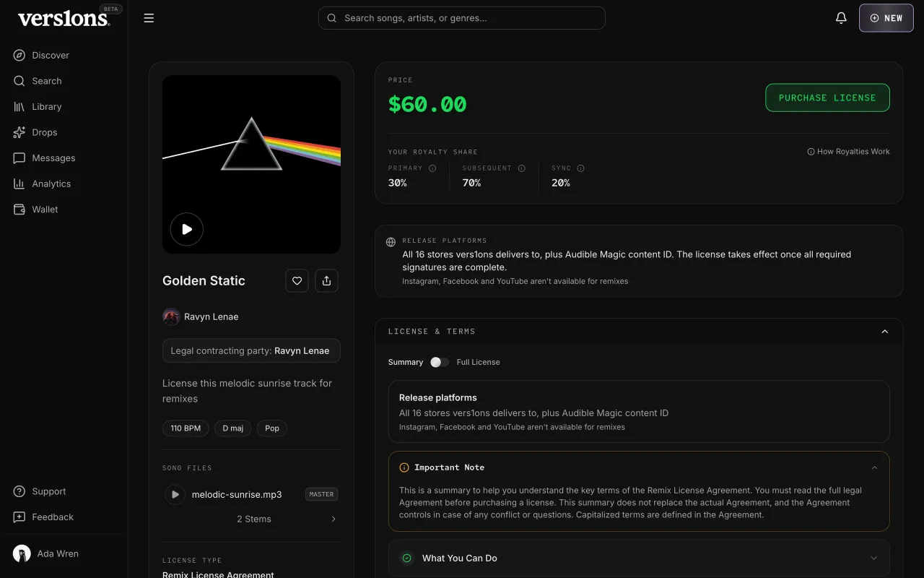The image size is (924, 578).
Task: Click the Purchase License button
Action: point(827,98)
